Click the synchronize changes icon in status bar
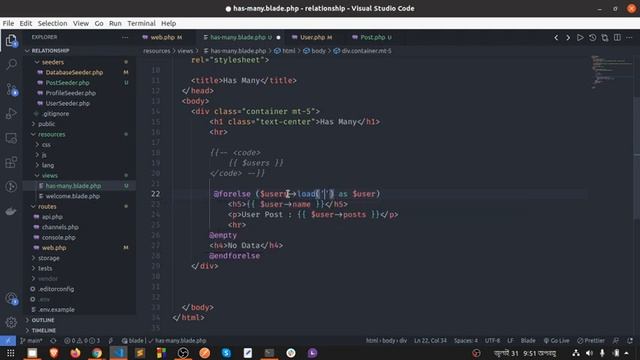The width and height of the screenshot is (640, 360). [x=53, y=340]
